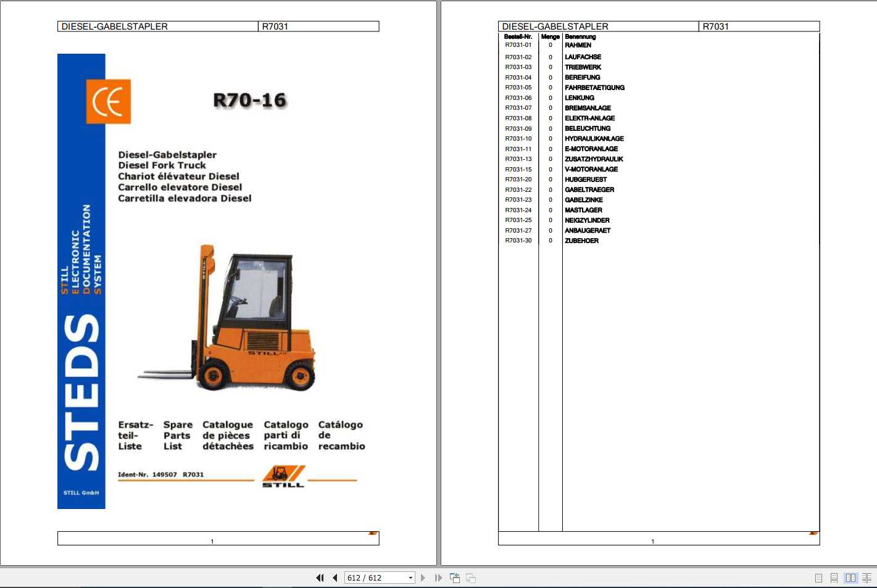Switch to two-page facing view
Viewport: 877px width, 588px height.
click(851, 578)
